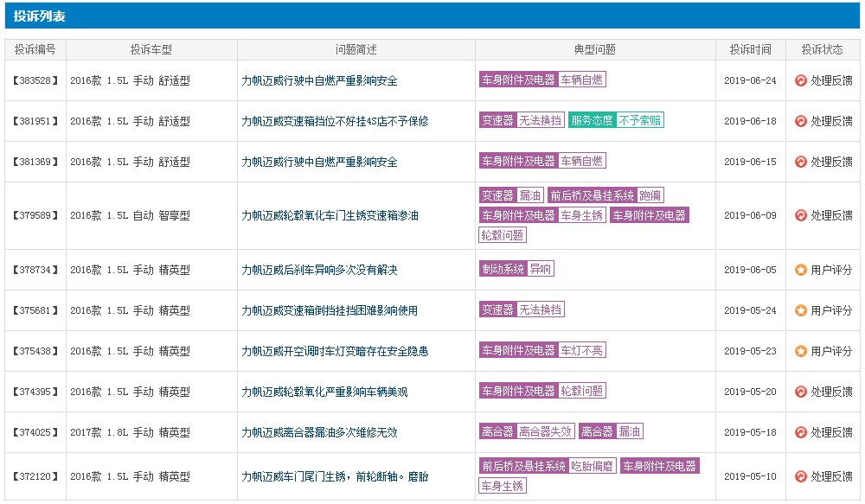
Task: Click the red 处理反馈 status icon for complaint 383528
Action: [800, 80]
